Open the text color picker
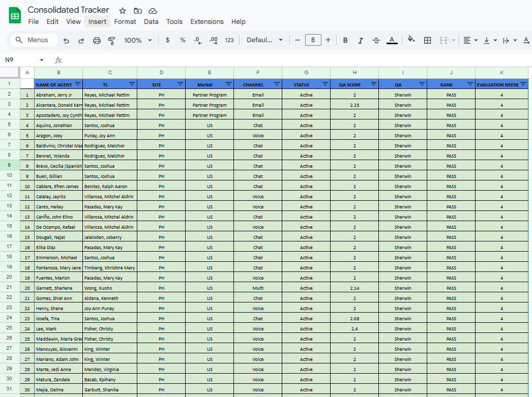This screenshot has height=397, width=532. pos(392,40)
